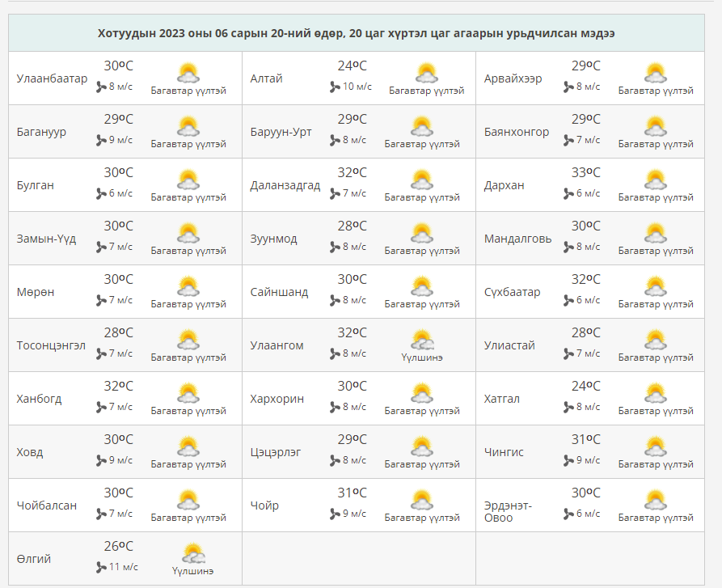Click the Улаангом clearing-sky weather icon
Screen dimensions: 722x588
[421, 340]
